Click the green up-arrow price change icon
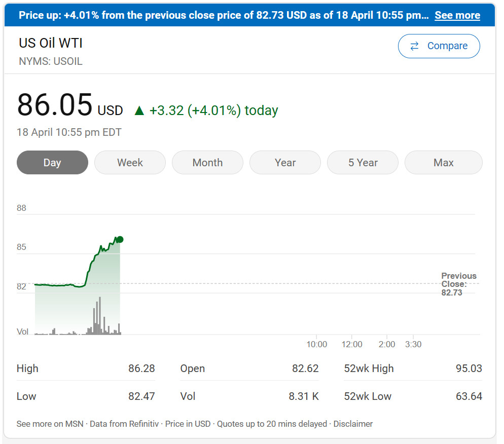Viewport: 504px width, 444px height. point(139,110)
